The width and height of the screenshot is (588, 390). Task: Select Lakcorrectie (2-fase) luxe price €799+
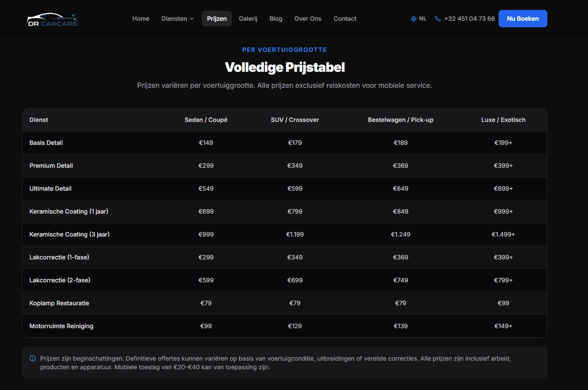click(503, 280)
